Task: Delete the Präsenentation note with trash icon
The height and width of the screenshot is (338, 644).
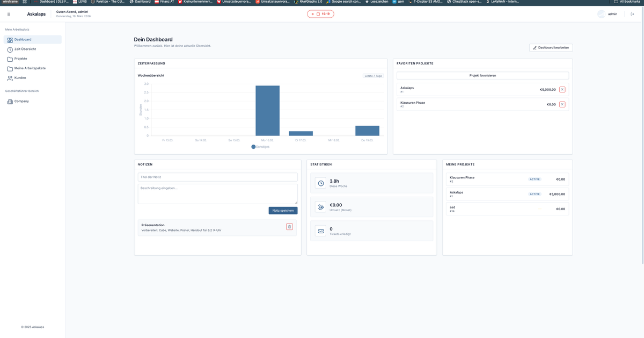Action: 289,227
